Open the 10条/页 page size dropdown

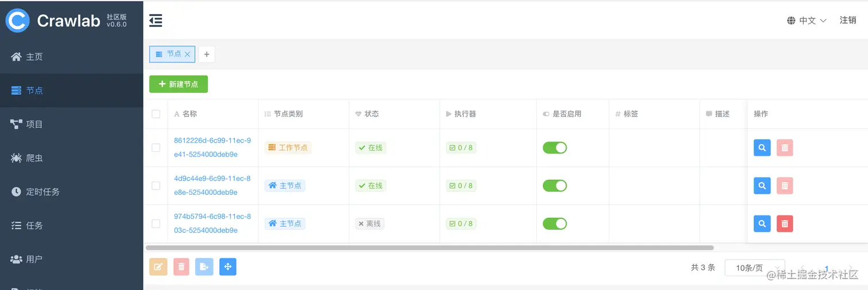[754, 268]
